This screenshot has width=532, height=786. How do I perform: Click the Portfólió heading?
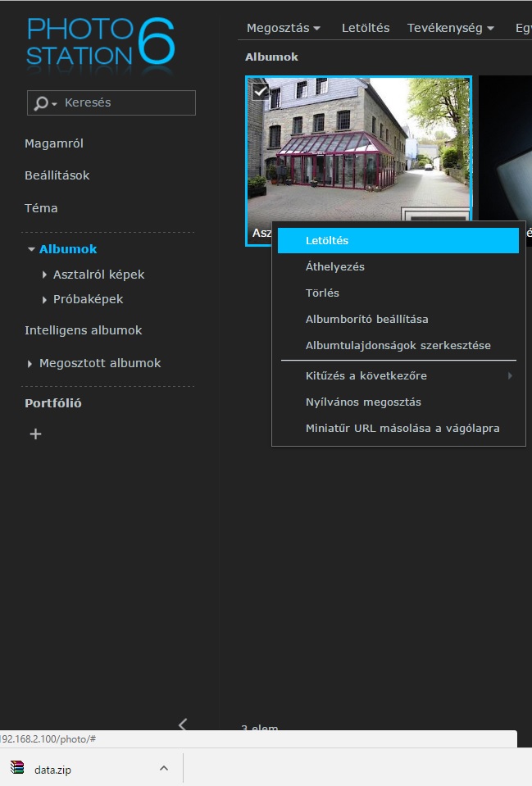tap(53, 403)
